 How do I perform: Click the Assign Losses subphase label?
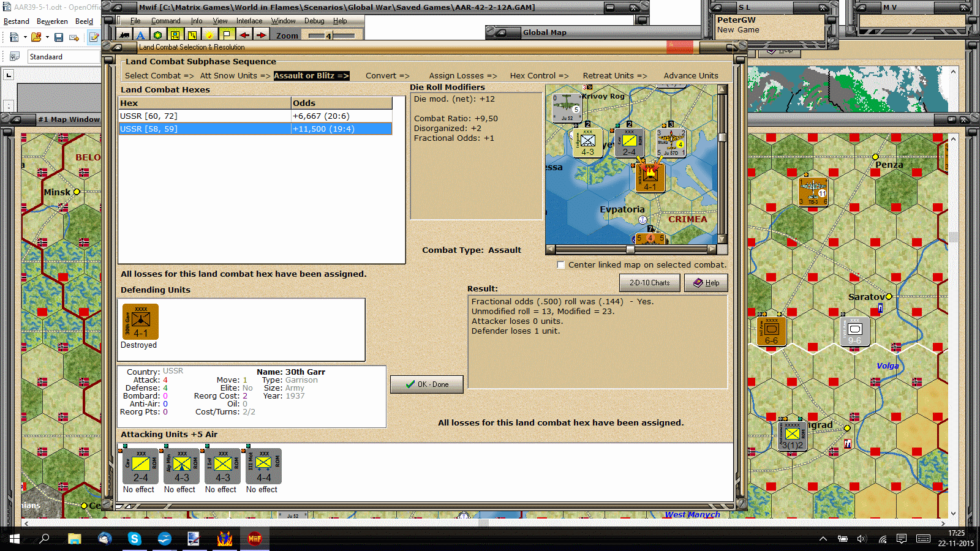coord(463,76)
